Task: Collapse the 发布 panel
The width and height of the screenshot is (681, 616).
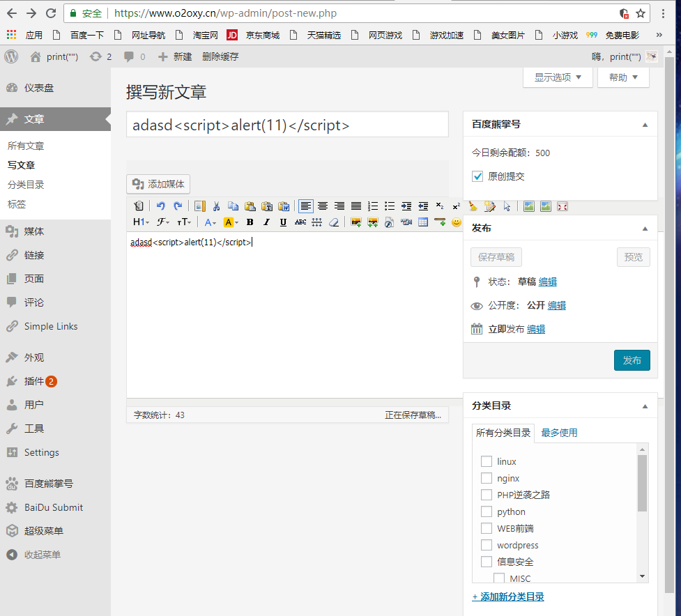Action: click(x=645, y=228)
